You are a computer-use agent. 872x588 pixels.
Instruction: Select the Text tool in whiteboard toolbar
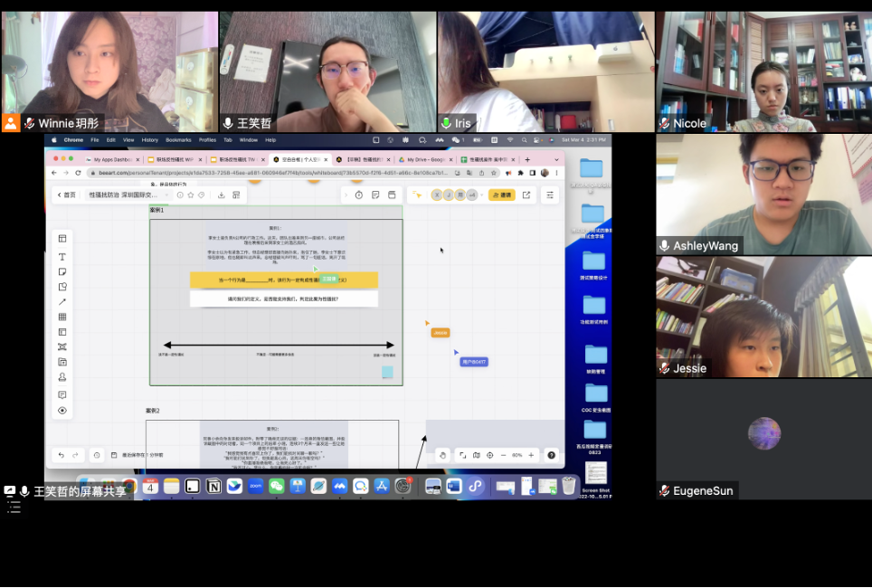[62, 257]
